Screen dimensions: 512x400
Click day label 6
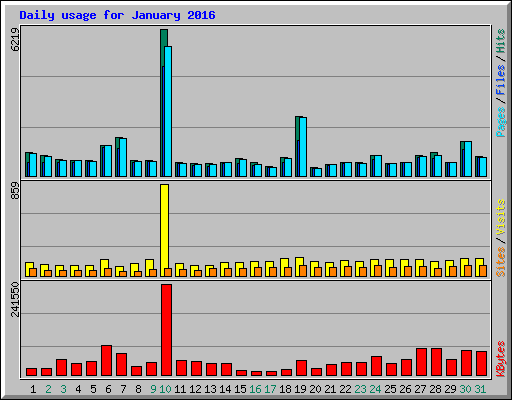coord(108,389)
